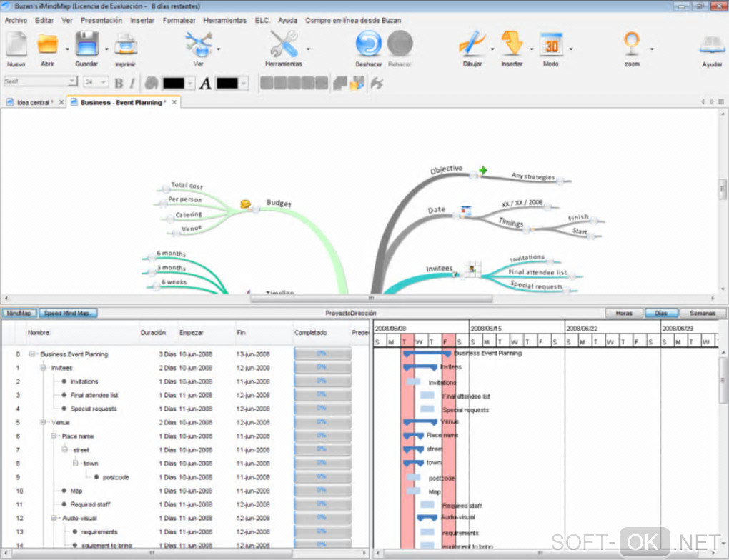729x560 pixels.
Task: Collapse the Audio-visual tree node
Action: click(54, 518)
